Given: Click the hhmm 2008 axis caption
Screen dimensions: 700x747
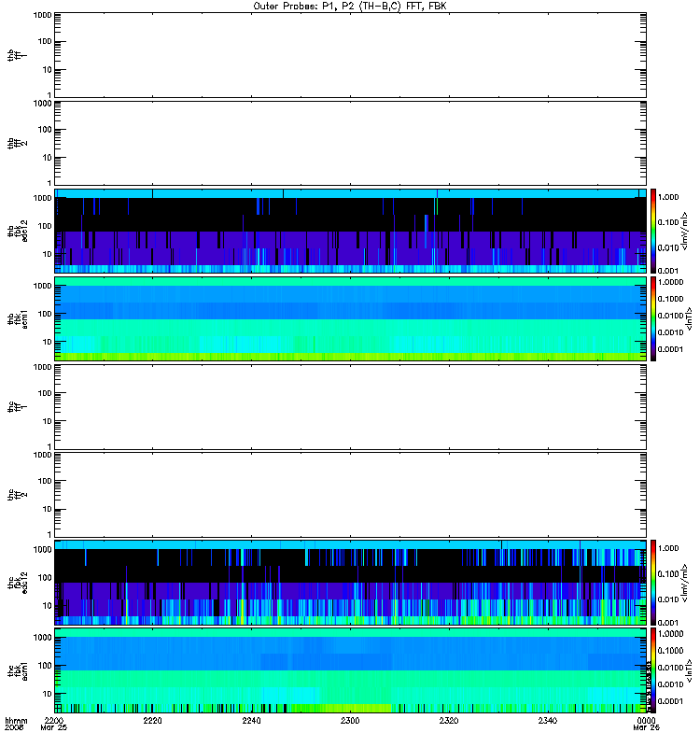Looking at the screenshot, I should click(x=16, y=724).
